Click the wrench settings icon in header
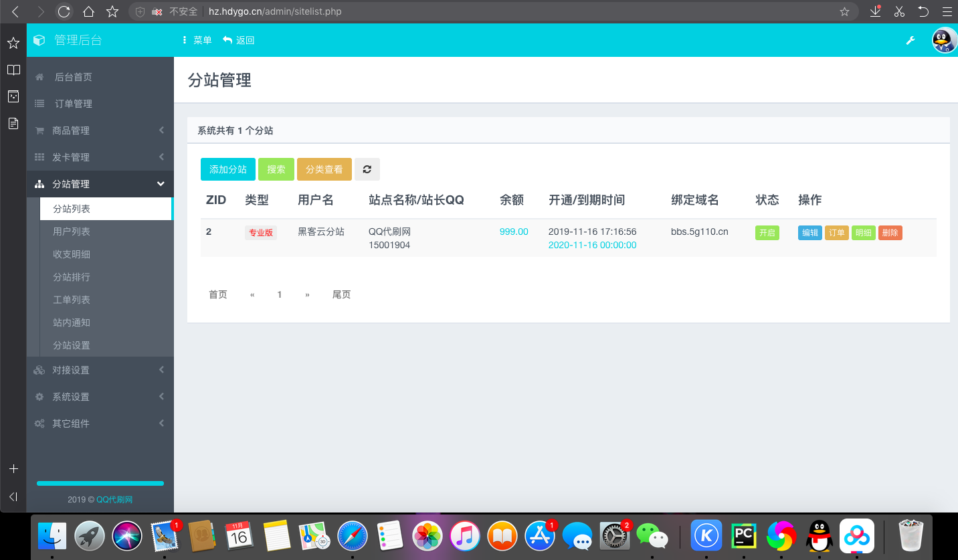Screen dimensions: 958x560 click(911, 40)
